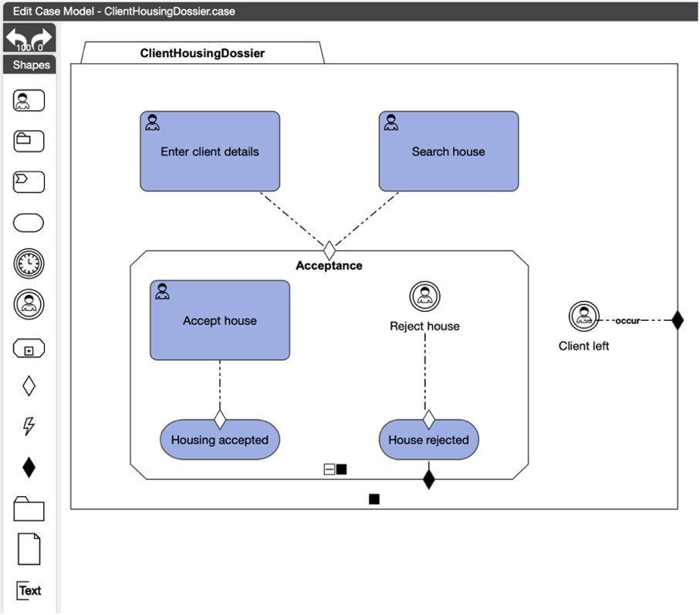Image resolution: width=700 pixels, height=615 pixels.
Task: Select the Enter client details task
Action: (x=210, y=151)
